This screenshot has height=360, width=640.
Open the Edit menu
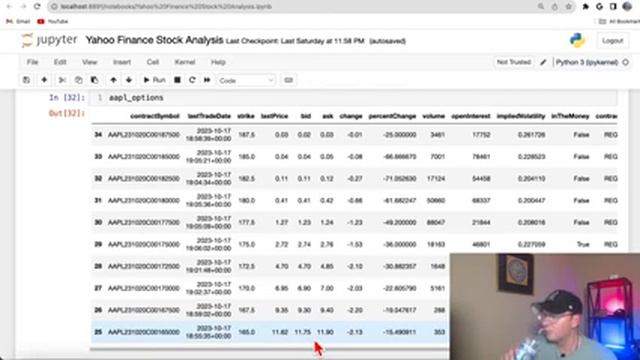tap(60, 62)
